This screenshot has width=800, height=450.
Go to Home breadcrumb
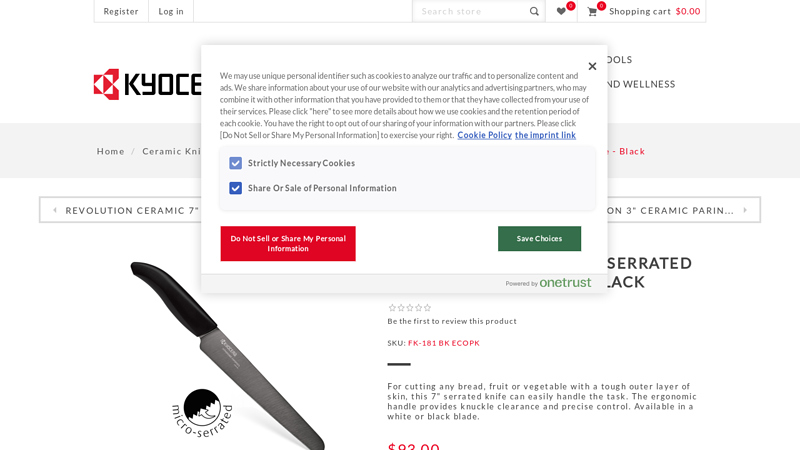[111, 151]
